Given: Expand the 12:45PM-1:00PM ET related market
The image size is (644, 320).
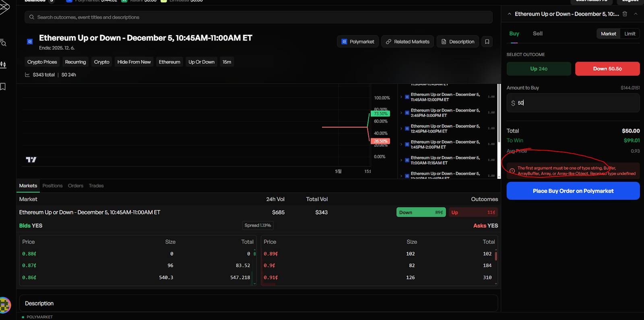Looking at the screenshot, I should (x=401, y=129).
